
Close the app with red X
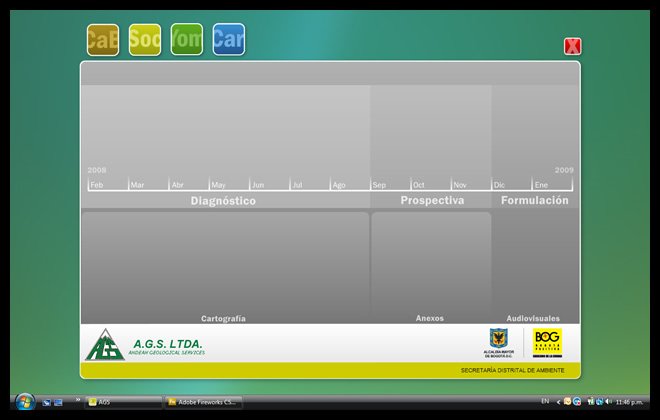coord(572,46)
